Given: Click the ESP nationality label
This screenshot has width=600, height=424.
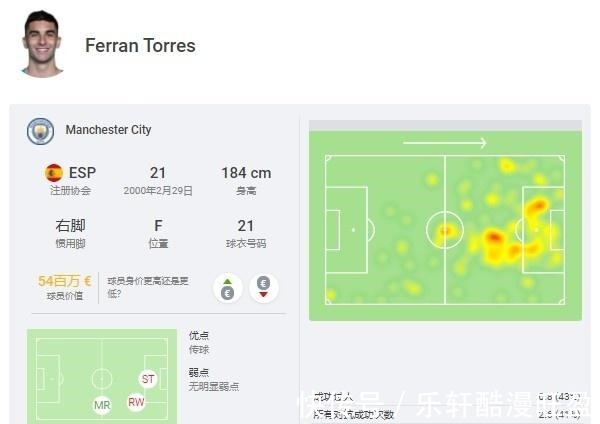Looking at the screenshot, I should [82, 173].
